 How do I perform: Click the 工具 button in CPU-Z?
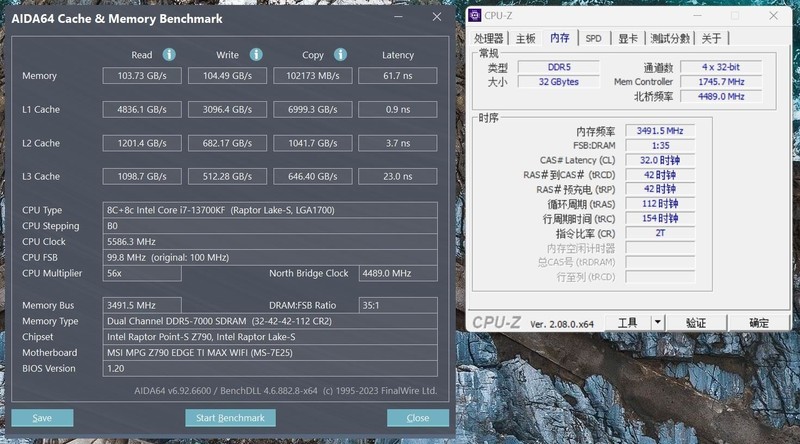point(628,322)
